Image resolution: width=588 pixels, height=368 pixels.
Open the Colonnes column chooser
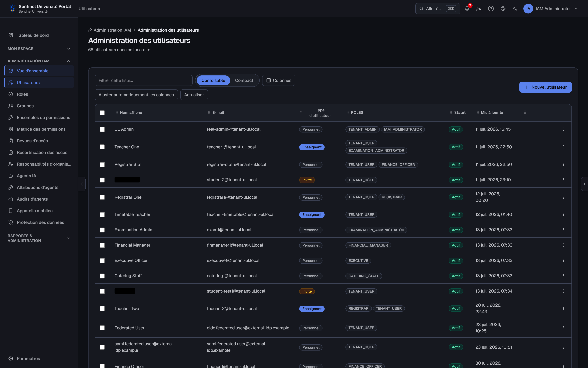point(278,80)
